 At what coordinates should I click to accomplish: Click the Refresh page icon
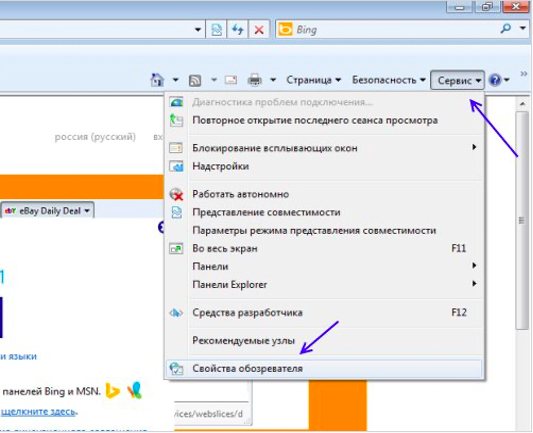pyautogui.click(x=238, y=30)
